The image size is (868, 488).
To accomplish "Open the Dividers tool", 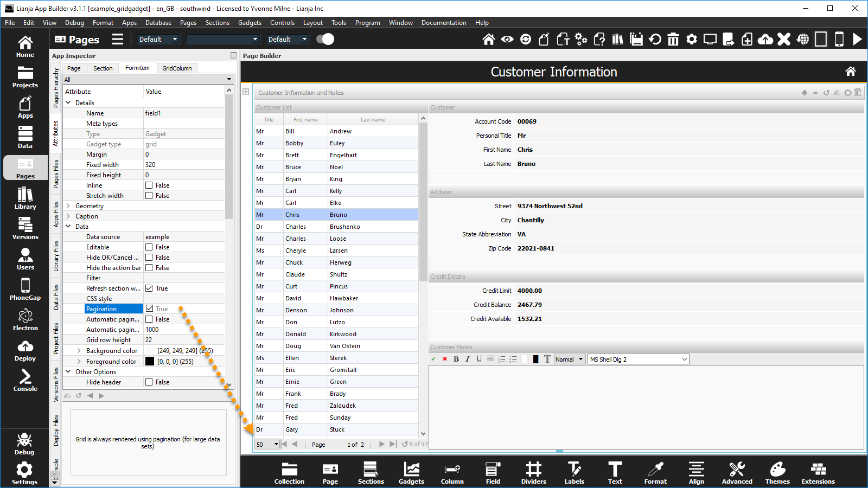I will [x=533, y=472].
